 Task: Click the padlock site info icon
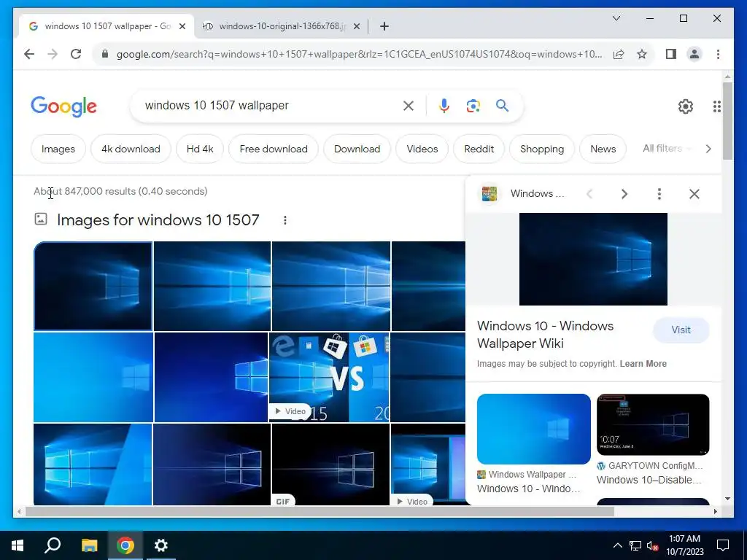(x=105, y=54)
